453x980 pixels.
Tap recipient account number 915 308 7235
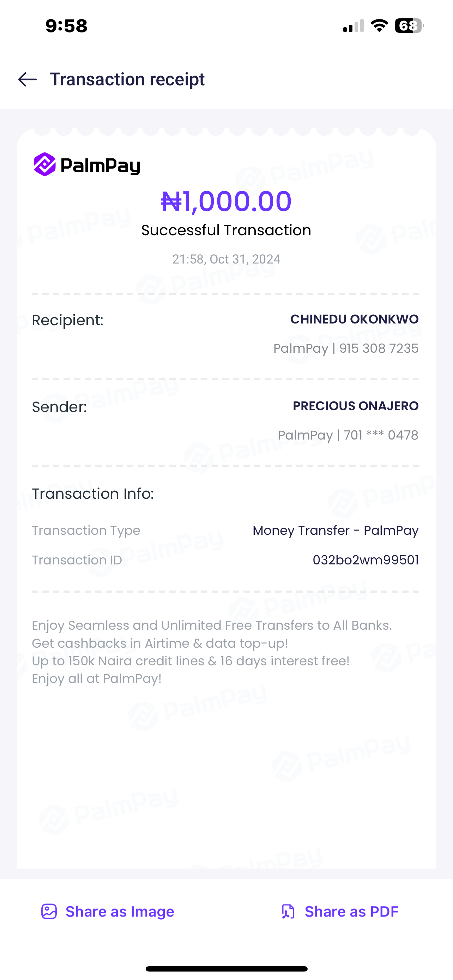pyautogui.click(x=379, y=349)
